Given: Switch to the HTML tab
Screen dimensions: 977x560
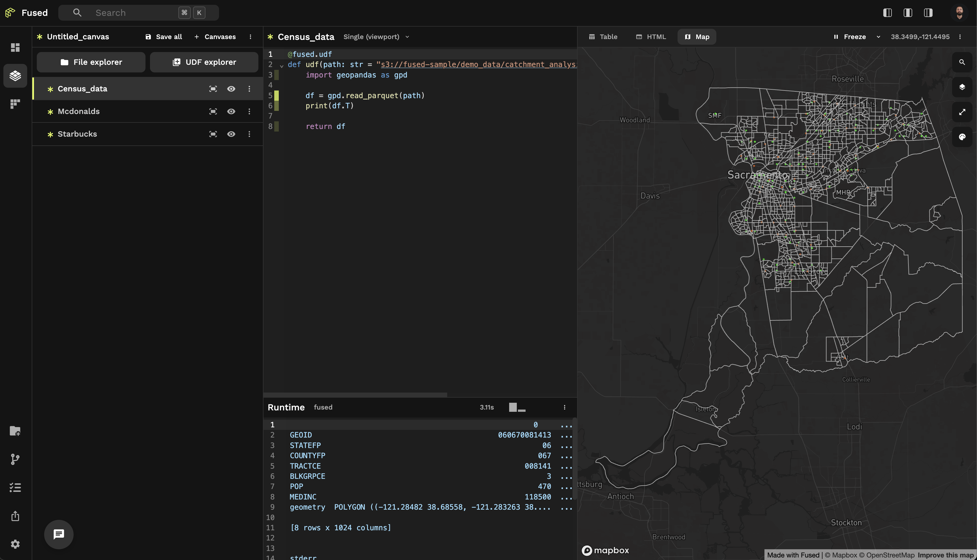Looking at the screenshot, I should pos(651,37).
